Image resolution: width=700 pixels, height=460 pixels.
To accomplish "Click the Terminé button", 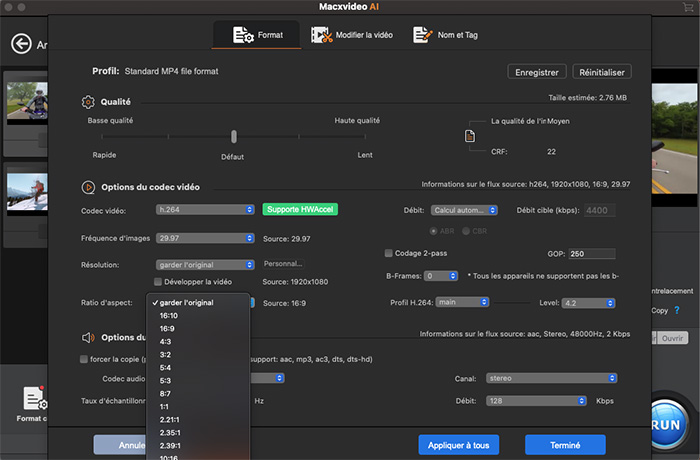I will coord(565,445).
